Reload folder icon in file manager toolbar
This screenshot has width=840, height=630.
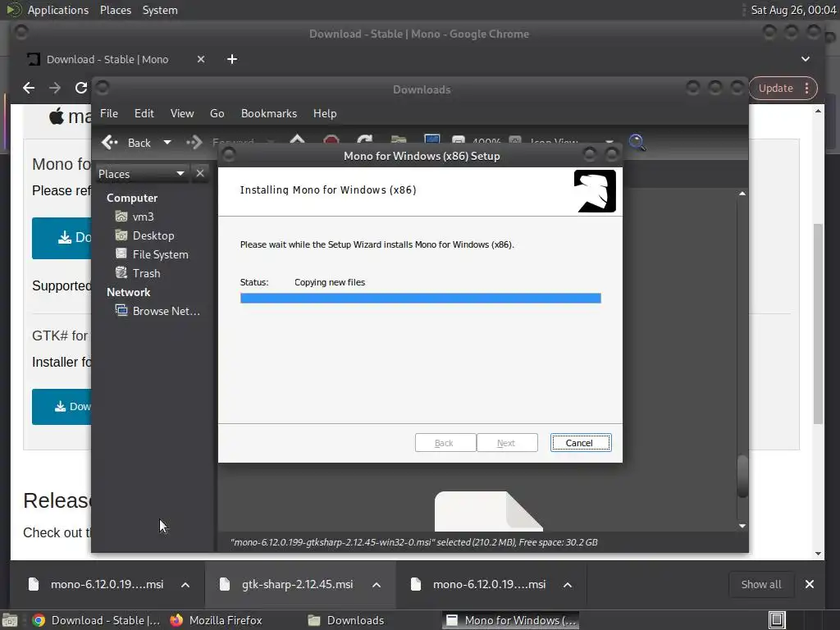pyautogui.click(x=365, y=140)
